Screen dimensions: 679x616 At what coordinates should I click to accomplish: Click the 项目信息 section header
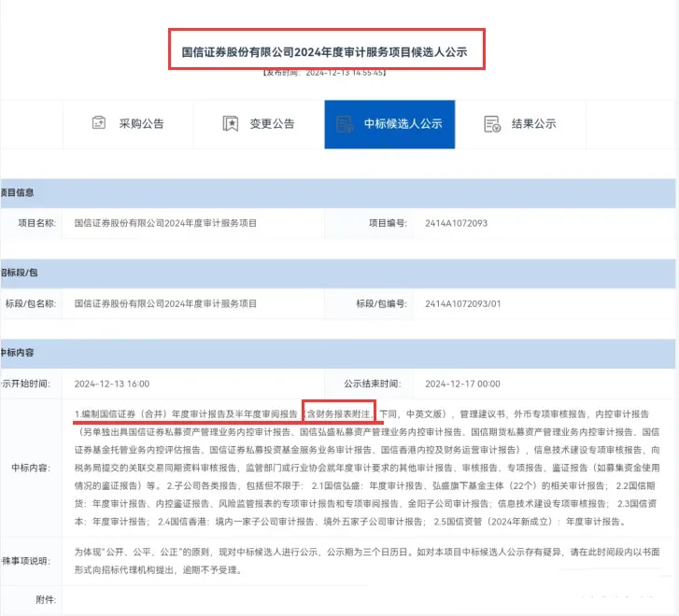(338, 193)
